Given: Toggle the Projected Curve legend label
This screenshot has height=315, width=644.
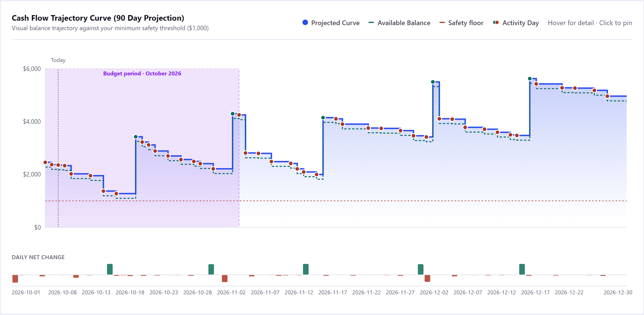Looking at the screenshot, I should click(x=335, y=23).
